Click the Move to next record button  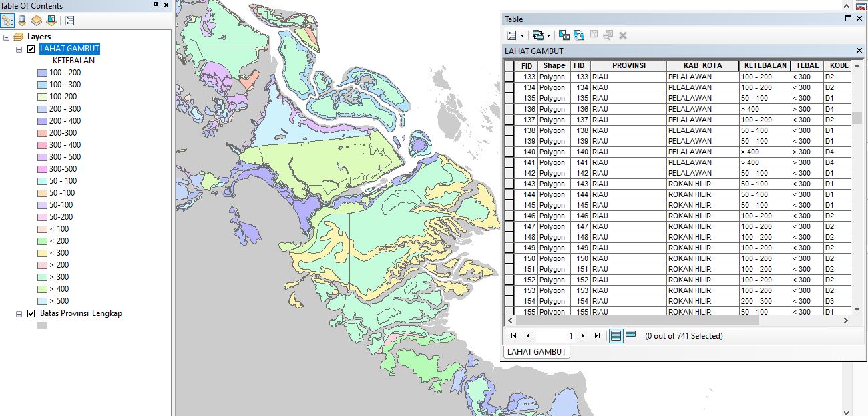point(583,335)
